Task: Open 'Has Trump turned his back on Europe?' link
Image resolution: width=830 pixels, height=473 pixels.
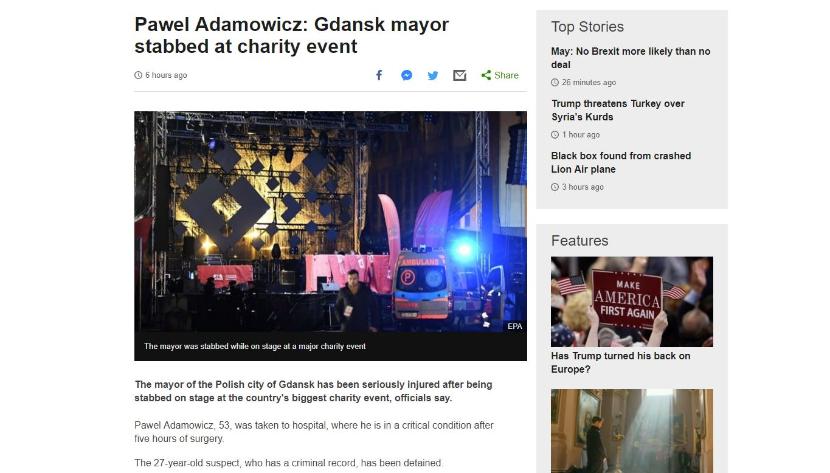Action: click(620, 362)
